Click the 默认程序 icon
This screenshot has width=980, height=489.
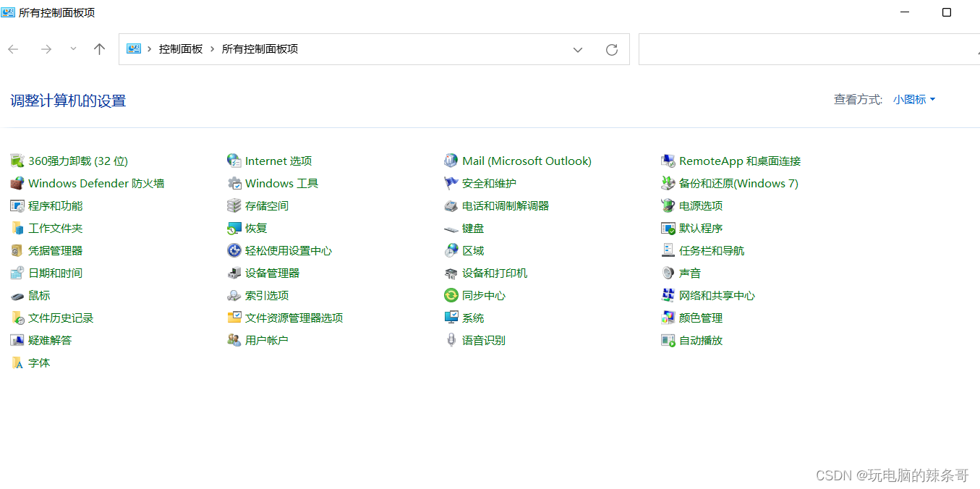coord(668,228)
